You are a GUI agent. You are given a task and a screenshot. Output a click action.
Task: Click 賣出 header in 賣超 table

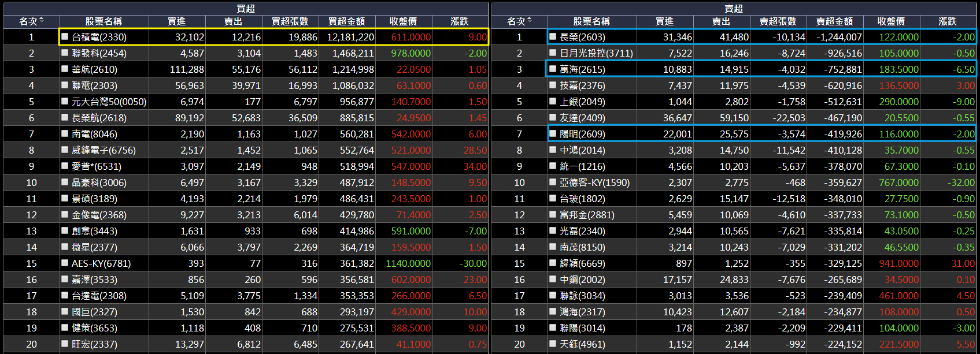[721, 21]
